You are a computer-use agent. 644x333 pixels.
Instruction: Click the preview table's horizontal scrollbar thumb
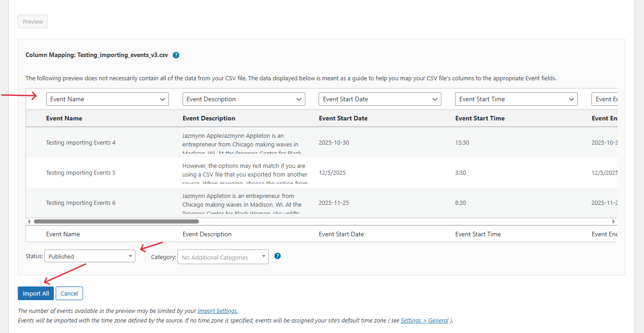[116, 221]
